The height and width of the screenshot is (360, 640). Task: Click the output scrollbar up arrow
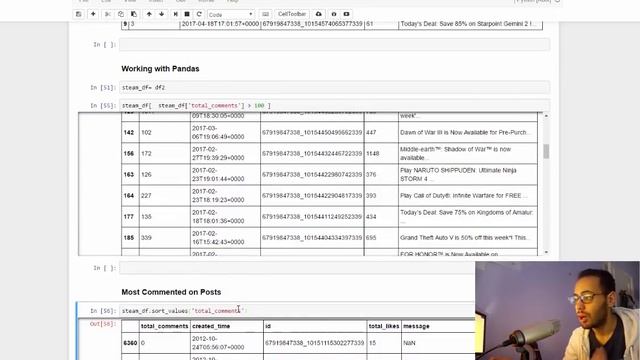pos(546,116)
